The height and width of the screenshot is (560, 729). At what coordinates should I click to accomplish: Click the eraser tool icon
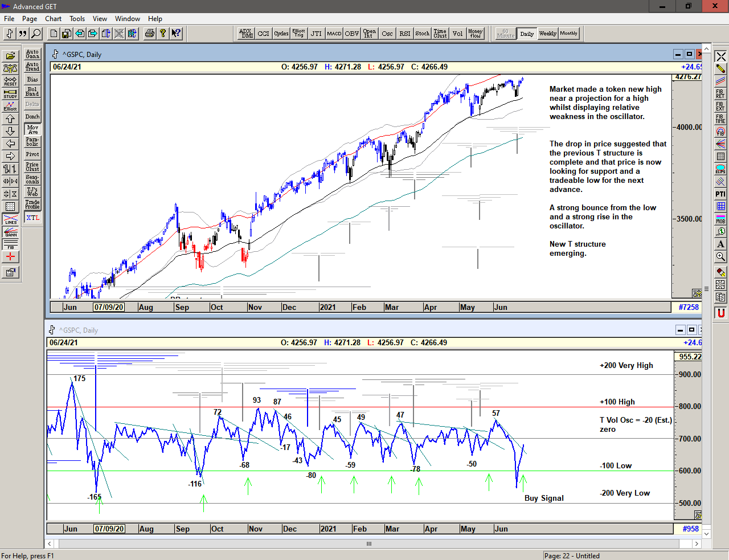pyautogui.click(x=720, y=272)
